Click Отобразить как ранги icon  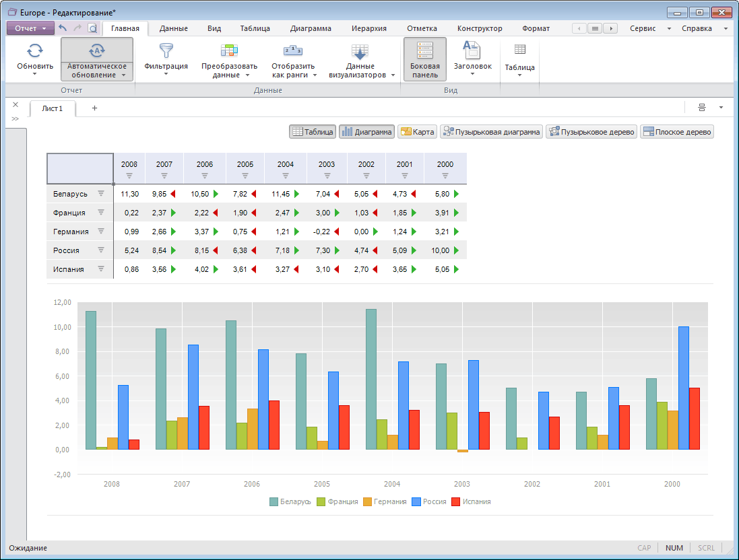click(x=293, y=50)
